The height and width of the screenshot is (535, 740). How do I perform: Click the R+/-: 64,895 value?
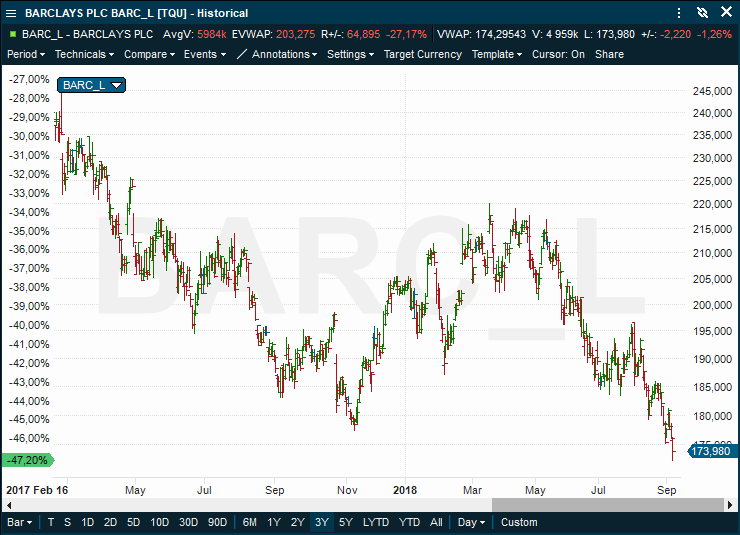[351, 34]
